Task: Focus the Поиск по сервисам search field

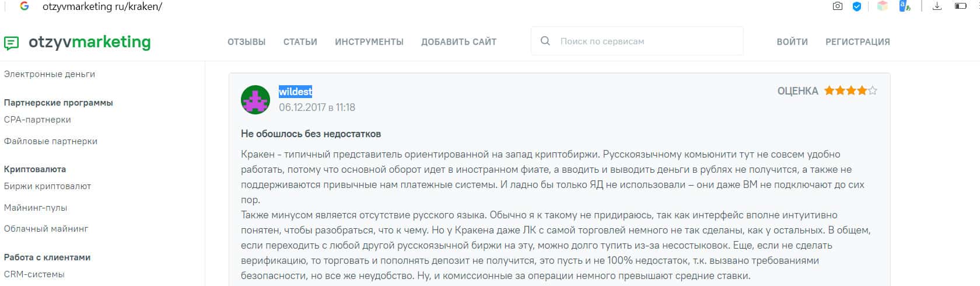Action: coord(642,41)
